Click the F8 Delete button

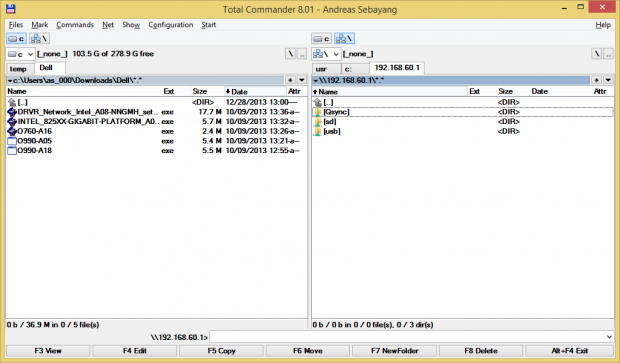tap(481, 351)
